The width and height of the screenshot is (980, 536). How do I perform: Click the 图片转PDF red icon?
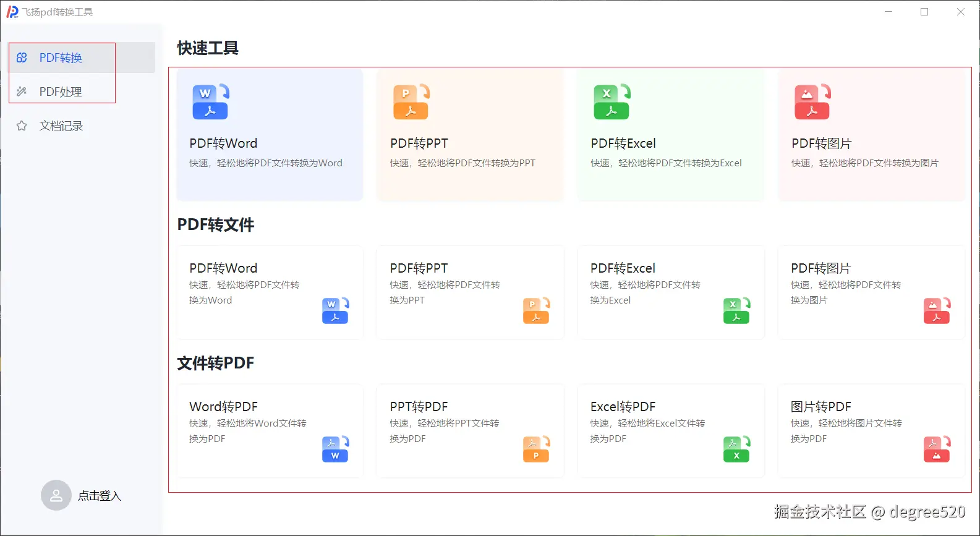[937, 449]
